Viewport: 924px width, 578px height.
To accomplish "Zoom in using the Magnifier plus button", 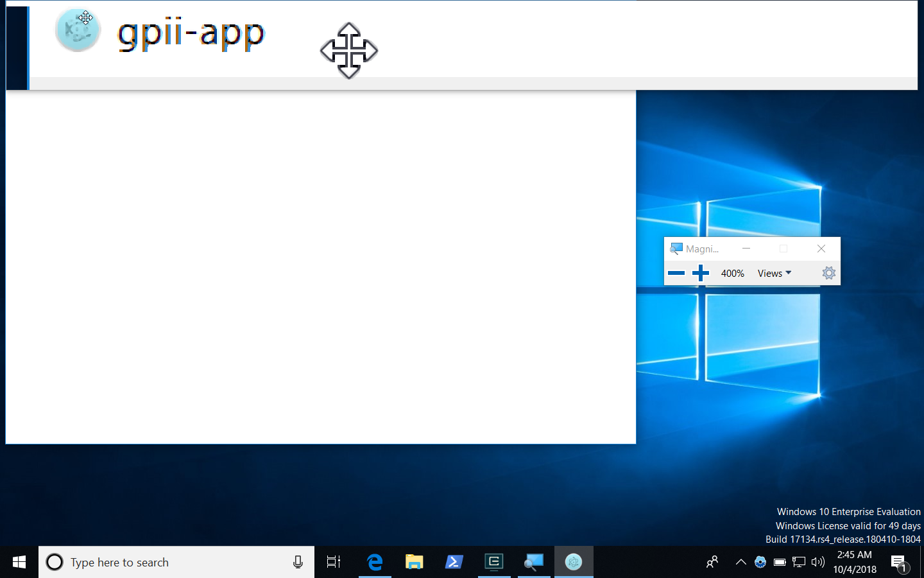I will [701, 272].
